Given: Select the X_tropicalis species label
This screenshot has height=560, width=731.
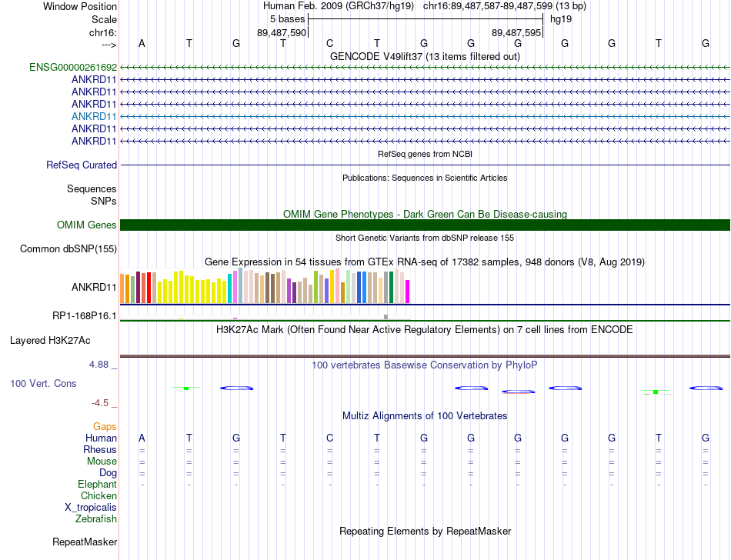Looking at the screenshot, I should coord(91,508).
